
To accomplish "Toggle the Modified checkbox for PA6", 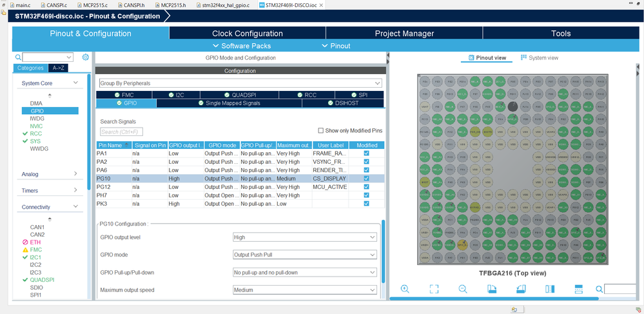I will 366,170.
